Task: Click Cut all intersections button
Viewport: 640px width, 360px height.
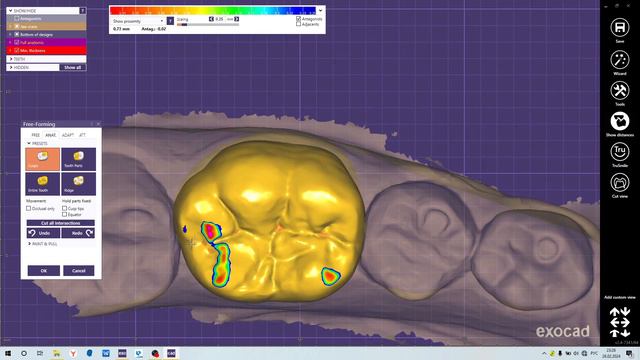Action: [x=60, y=223]
